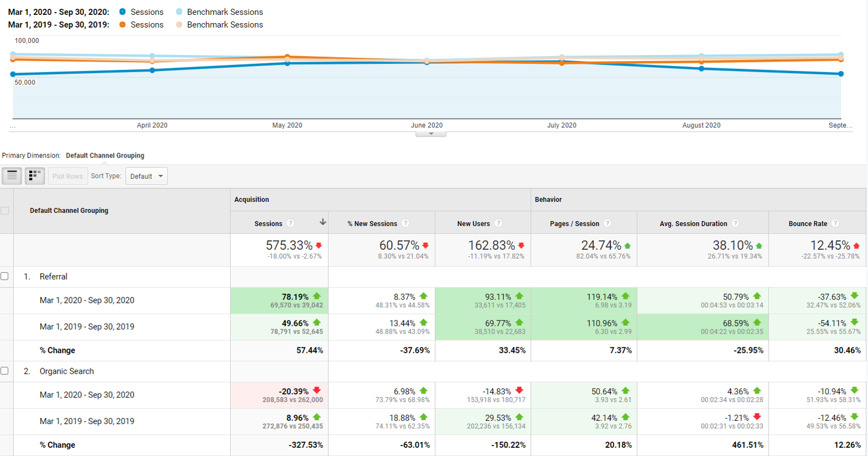Open help for Avg. Session Duration
Image resolution: width=868 pixels, height=456 pixels.
[x=736, y=223]
